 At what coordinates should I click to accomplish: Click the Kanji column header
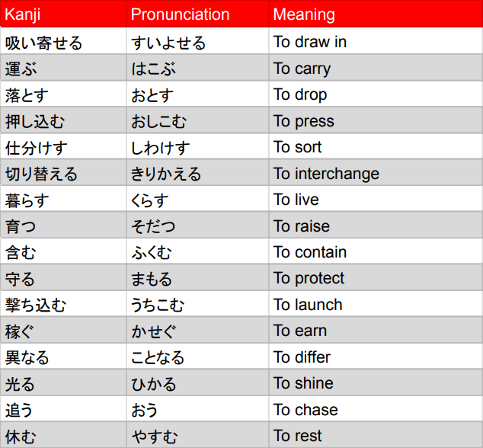pyautogui.click(x=23, y=14)
